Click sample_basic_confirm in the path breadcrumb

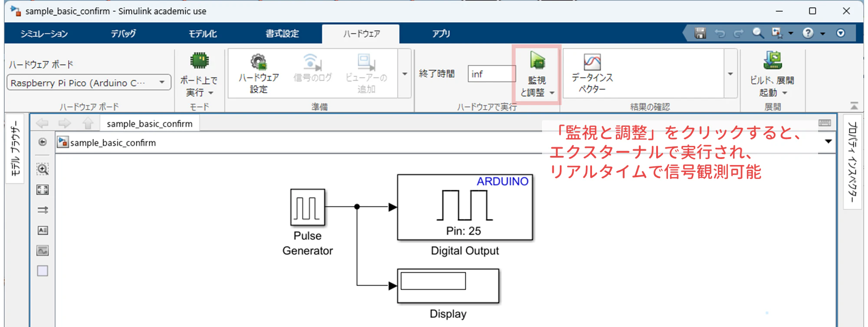(113, 142)
